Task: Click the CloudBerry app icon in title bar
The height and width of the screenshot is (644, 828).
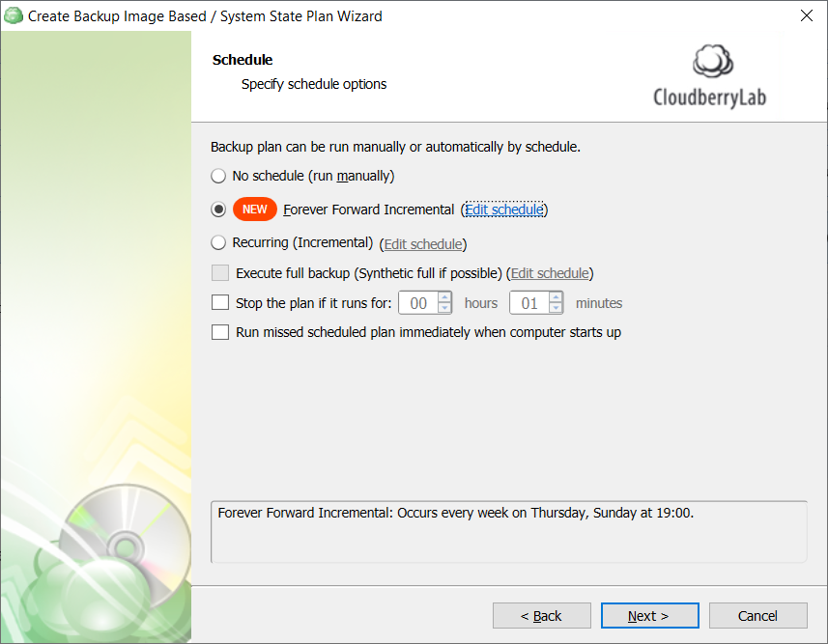Action: click(14, 15)
